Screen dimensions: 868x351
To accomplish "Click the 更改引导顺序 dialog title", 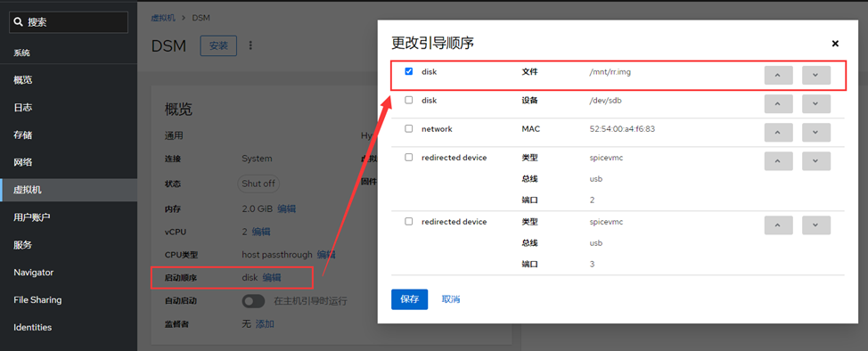I will coord(432,43).
